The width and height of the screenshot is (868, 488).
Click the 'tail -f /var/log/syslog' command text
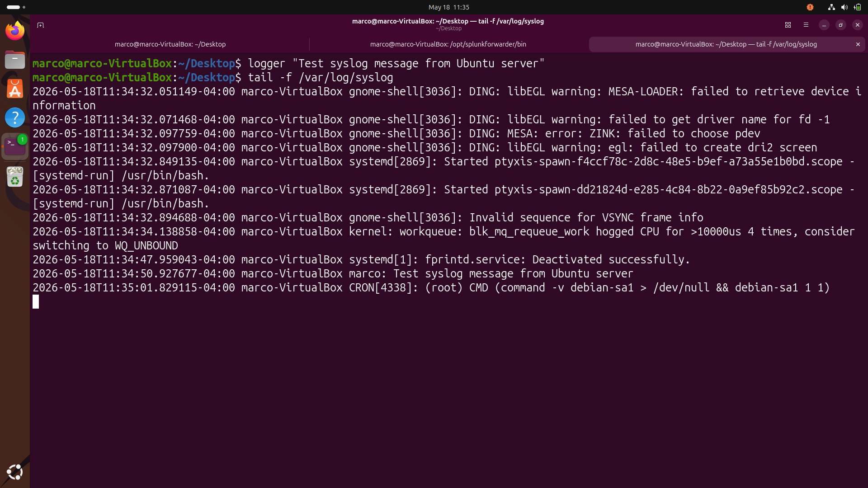click(x=321, y=77)
